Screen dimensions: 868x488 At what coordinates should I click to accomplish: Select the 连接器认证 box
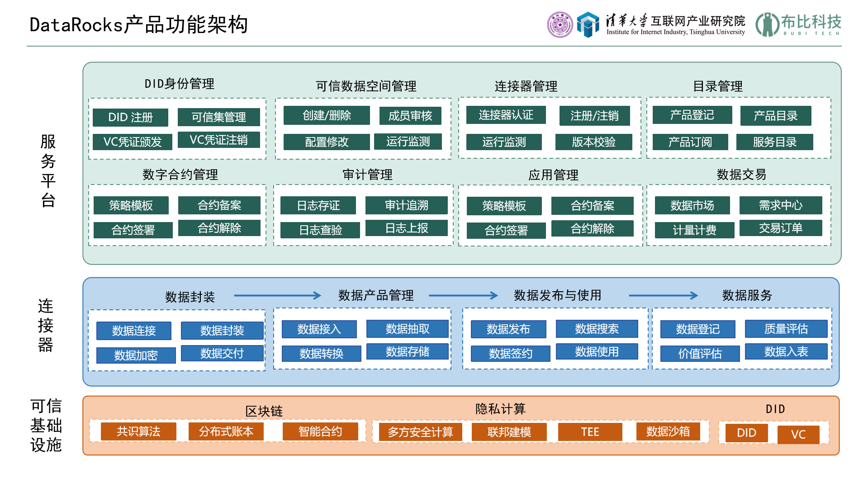[506, 115]
